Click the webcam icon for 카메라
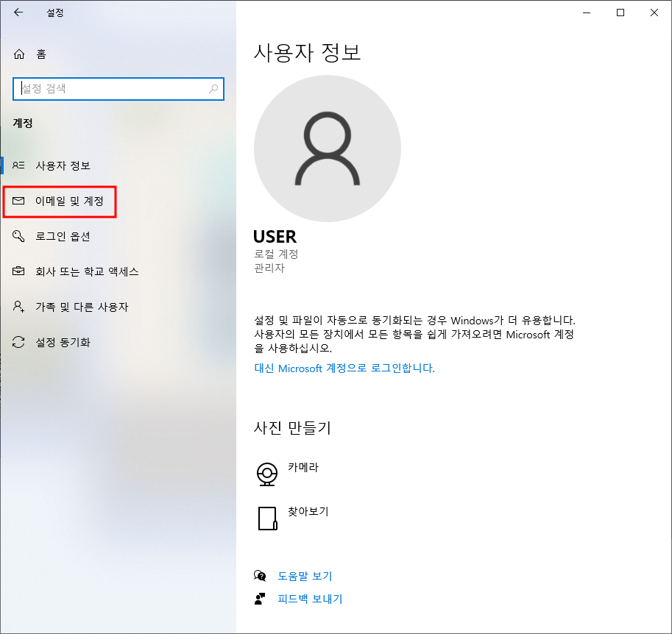The height and width of the screenshot is (634, 672). [x=267, y=474]
